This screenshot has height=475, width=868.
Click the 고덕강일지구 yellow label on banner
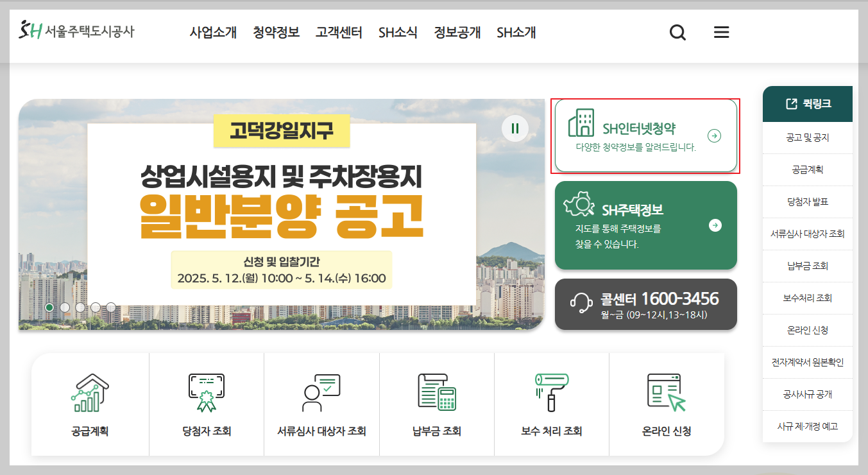pyautogui.click(x=282, y=131)
